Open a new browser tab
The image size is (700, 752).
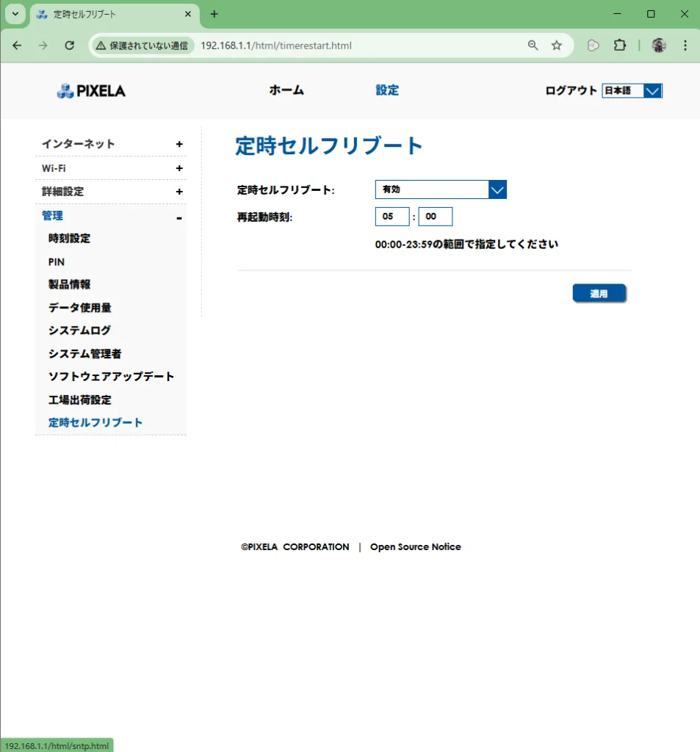pyautogui.click(x=214, y=15)
